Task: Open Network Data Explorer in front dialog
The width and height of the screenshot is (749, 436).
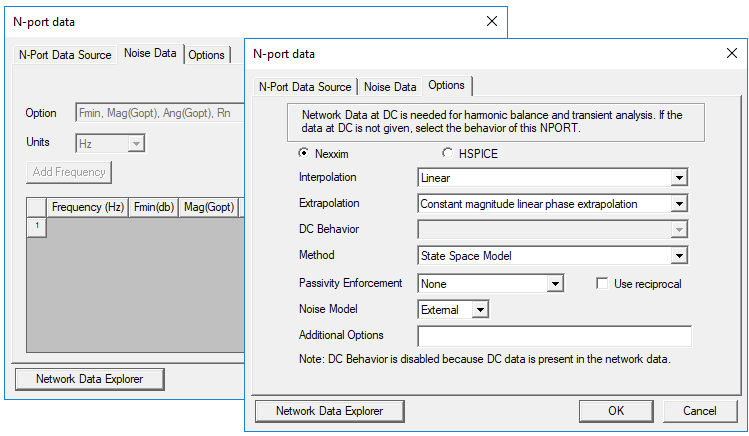Action: (330, 411)
